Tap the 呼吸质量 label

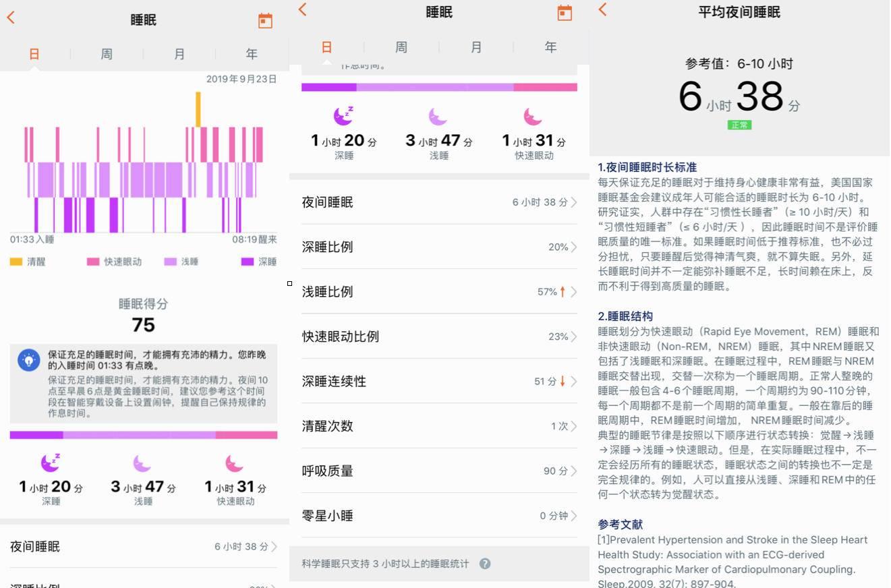click(x=327, y=471)
